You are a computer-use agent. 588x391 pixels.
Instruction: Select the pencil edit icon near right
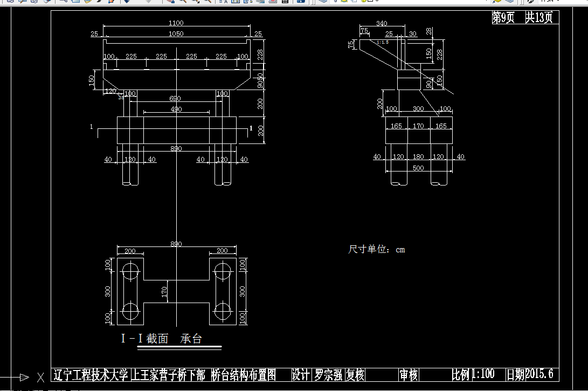click(531, 3)
